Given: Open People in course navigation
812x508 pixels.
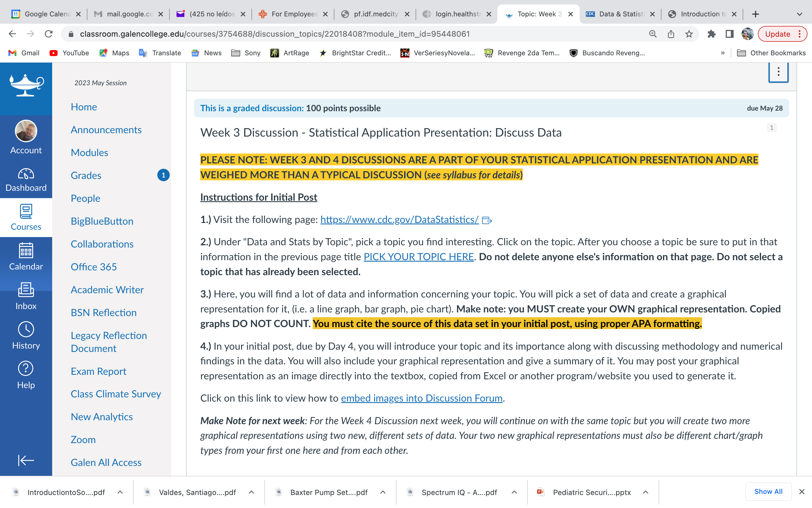Looking at the screenshot, I should 85,198.
